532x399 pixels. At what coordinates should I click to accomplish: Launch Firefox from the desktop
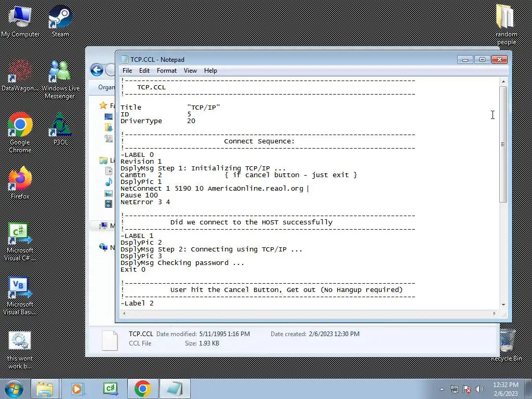pyautogui.click(x=20, y=183)
